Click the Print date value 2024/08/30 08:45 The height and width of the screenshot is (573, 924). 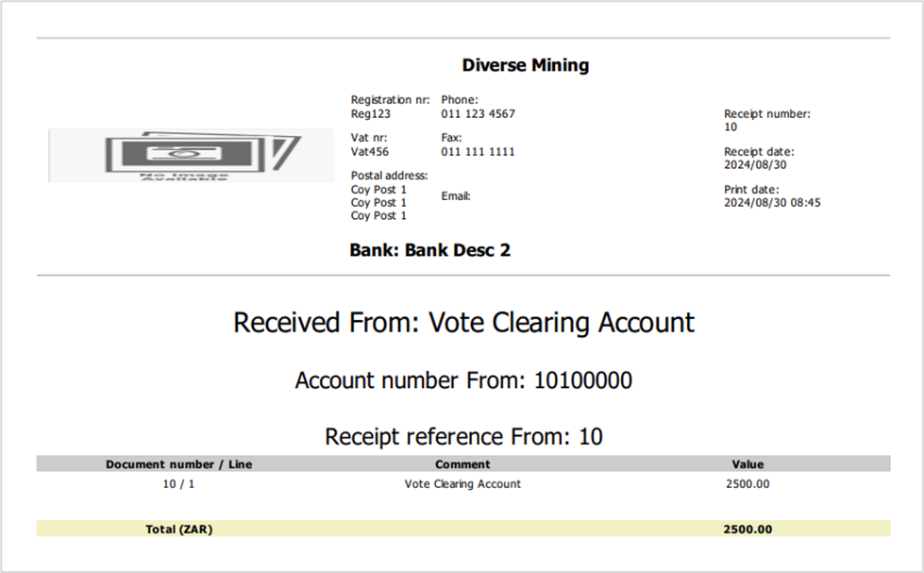click(x=772, y=203)
